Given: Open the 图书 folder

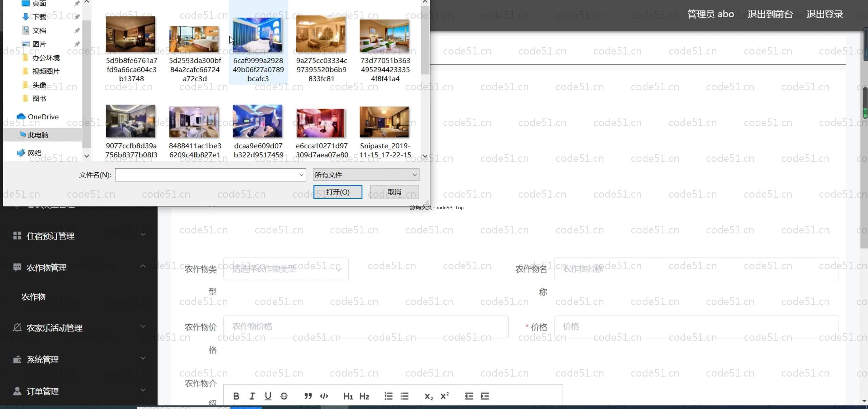Looking at the screenshot, I should point(39,99).
